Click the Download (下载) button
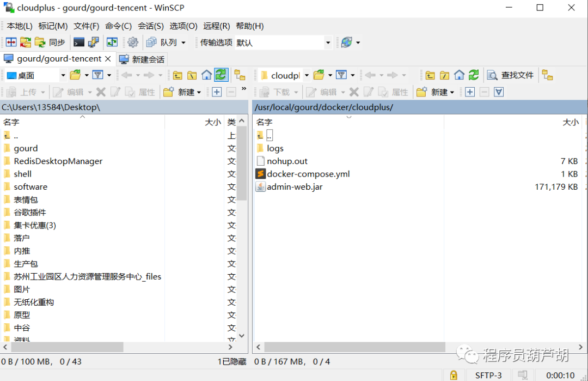 [278, 92]
